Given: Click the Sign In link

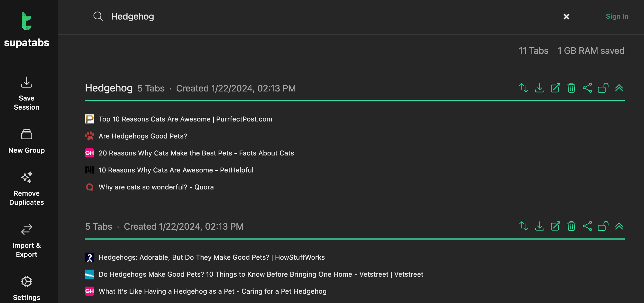Looking at the screenshot, I should click(617, 16).
